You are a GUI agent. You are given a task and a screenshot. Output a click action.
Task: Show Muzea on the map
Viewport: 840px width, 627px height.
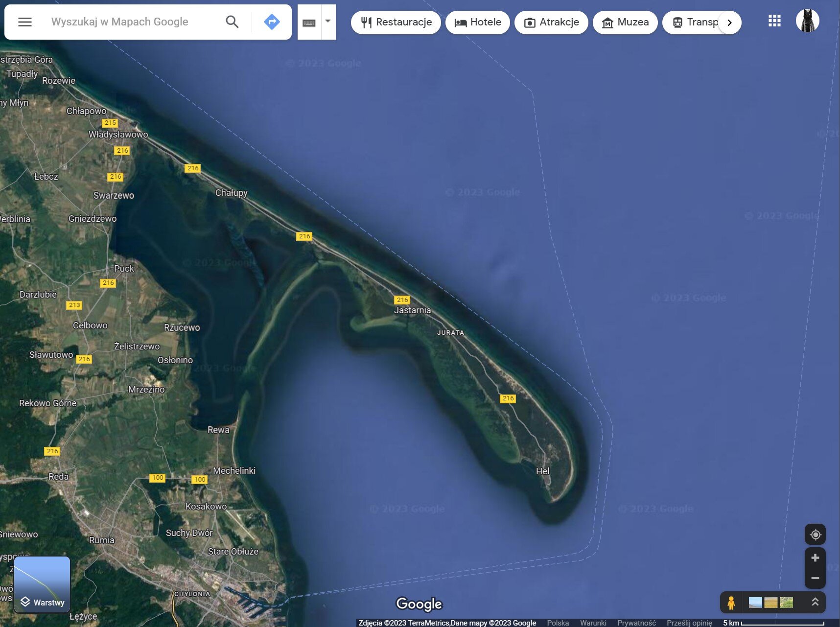click(625, 23)
